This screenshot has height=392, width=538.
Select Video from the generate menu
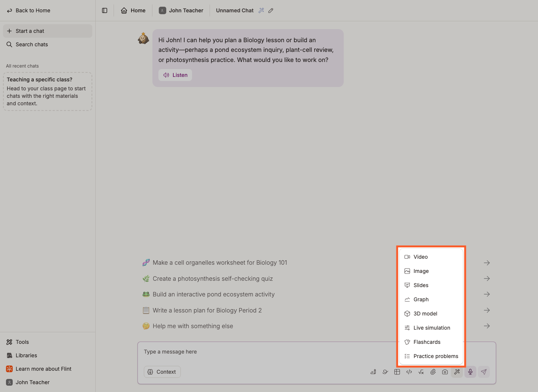(431, 257)
